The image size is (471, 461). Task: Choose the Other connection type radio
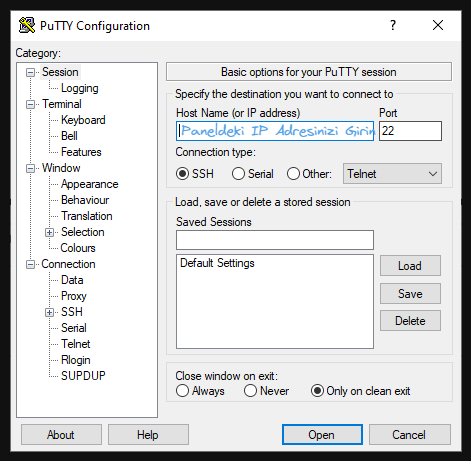[x=293, y=174]
